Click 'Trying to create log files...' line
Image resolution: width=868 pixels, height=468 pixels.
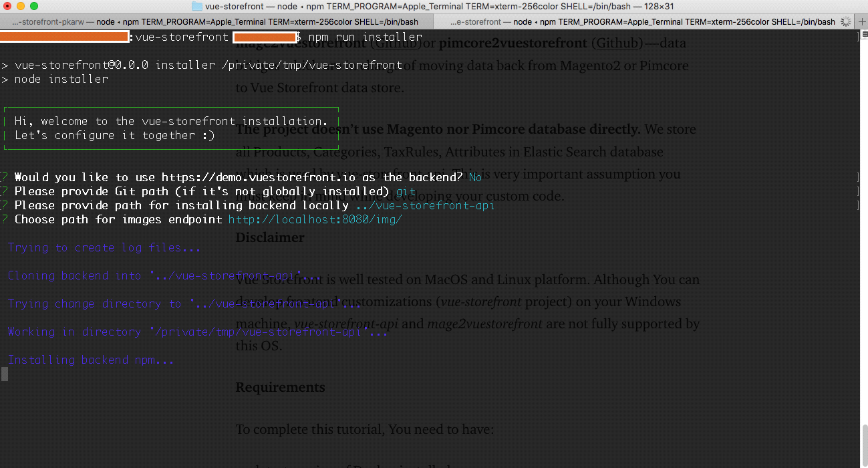104,247
